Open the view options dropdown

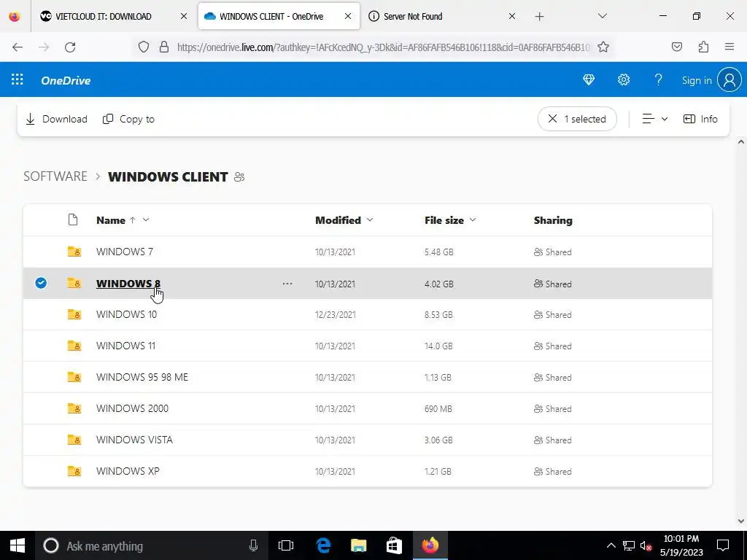click(x=654, y=119)
